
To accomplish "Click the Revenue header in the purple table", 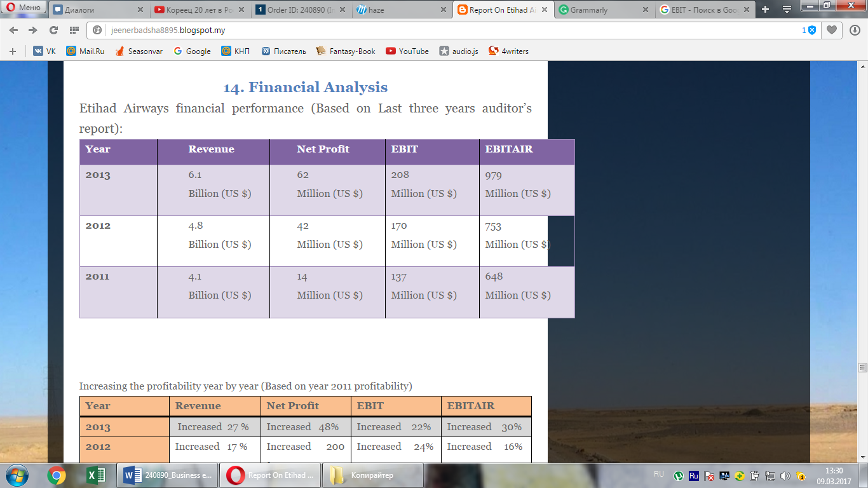I will point(211,149).
